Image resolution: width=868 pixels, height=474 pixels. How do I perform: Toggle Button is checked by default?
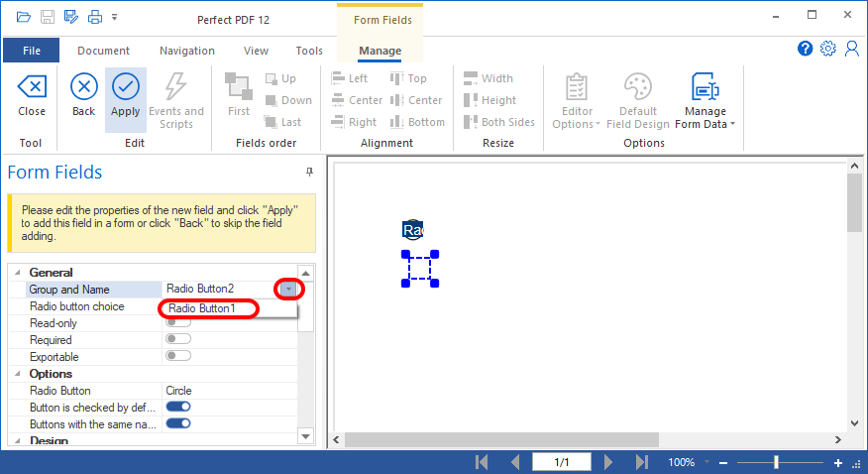[178, 407]
